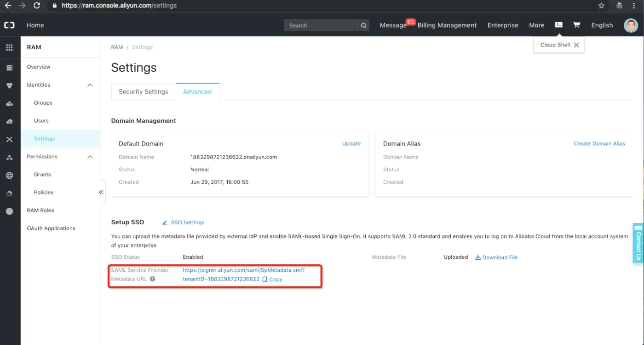Collapse the Identities section chevron

90,85
